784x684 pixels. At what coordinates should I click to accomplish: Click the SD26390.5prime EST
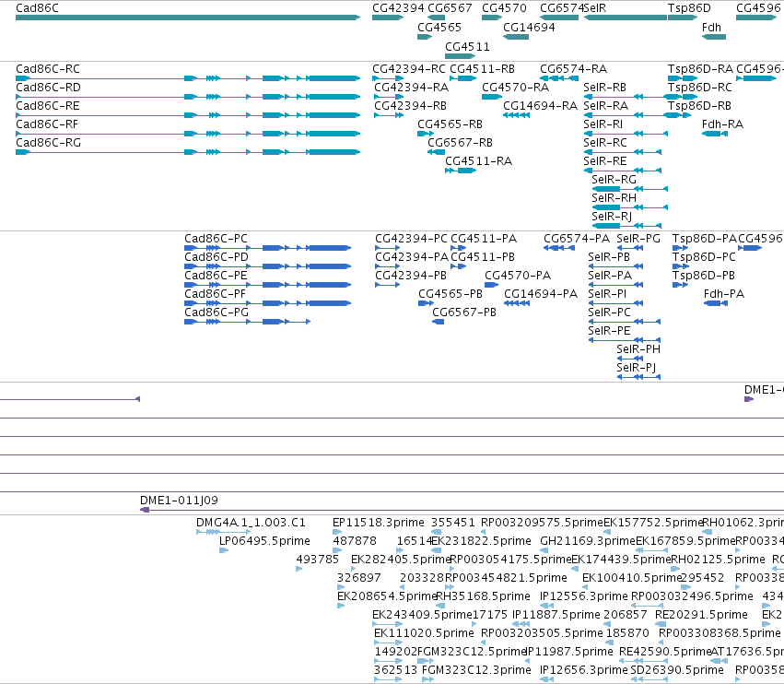pyautogui.click(x=649, y=679)
